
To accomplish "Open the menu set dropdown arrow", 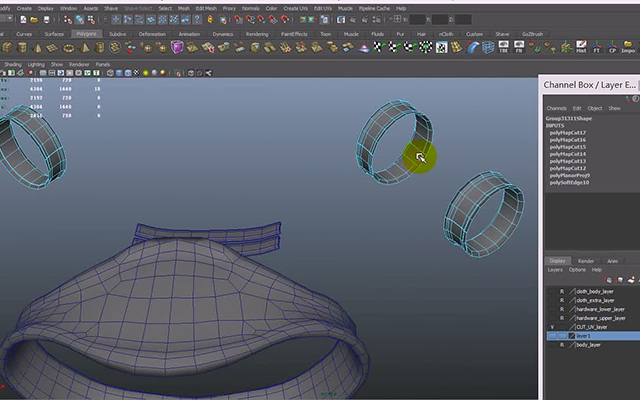I will pyautogui.click(x=10, y=19).
